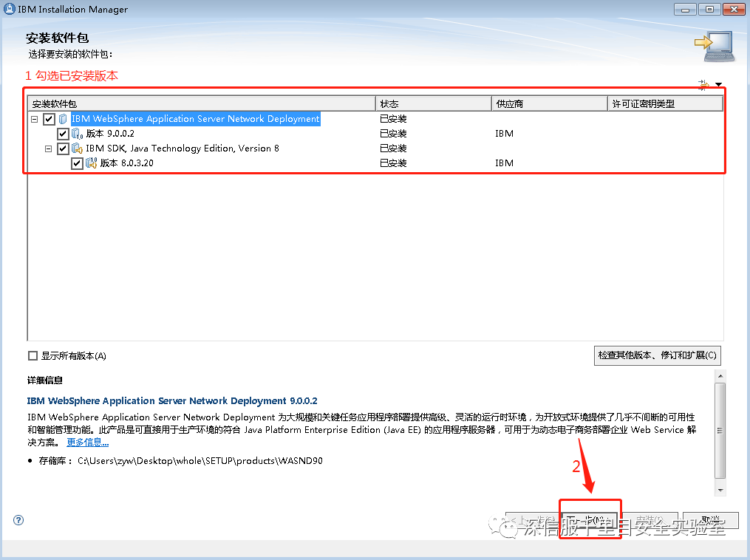Select the 版本 8.0.3.20 tree row

click(127, 163)
